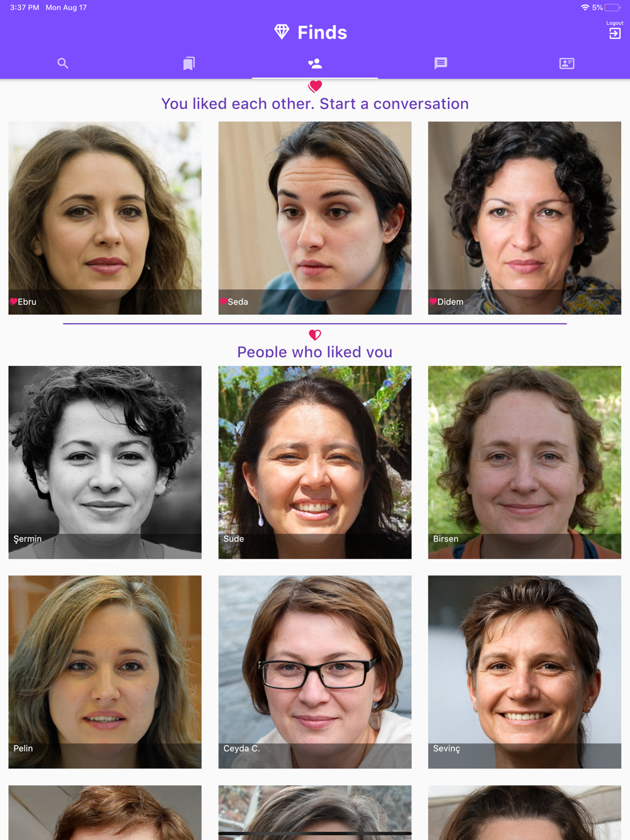630x840 pixels.
Task: Open the bookmarks tab icon
Action: tap(189, 63)
